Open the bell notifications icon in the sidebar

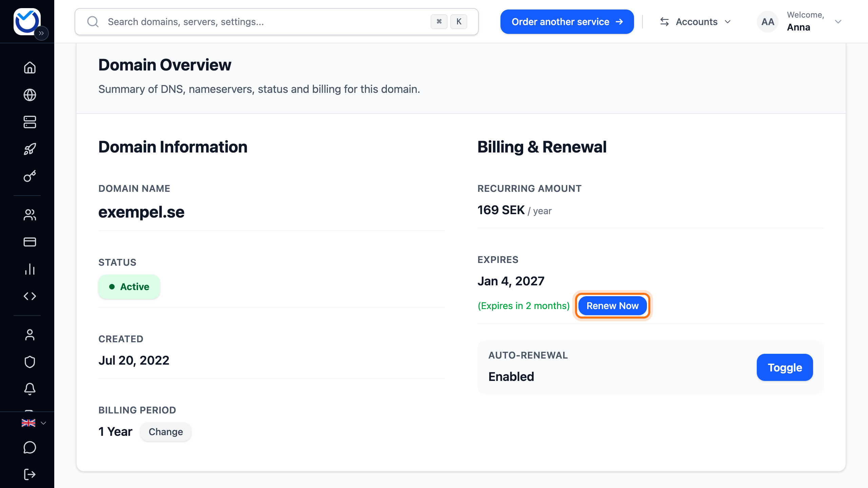(30, 389)
